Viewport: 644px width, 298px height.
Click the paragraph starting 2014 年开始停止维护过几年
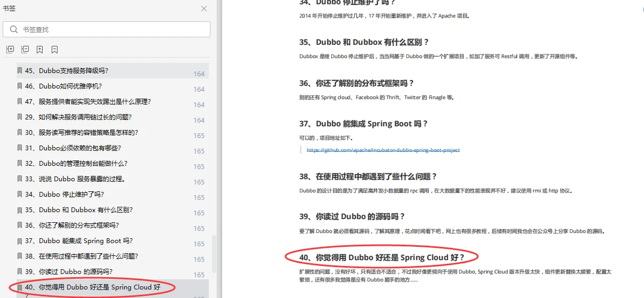click(384, 15)
